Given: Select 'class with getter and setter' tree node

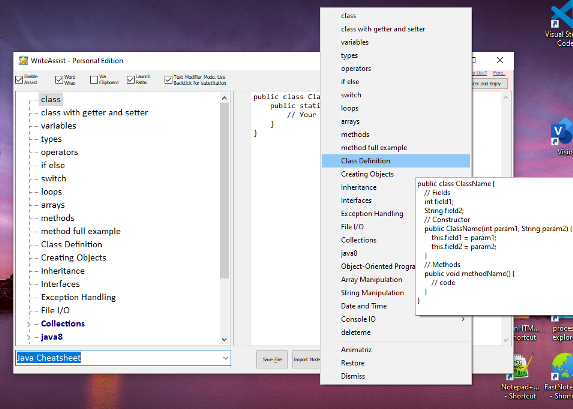Looking at the screenshot, I should 94,113.
